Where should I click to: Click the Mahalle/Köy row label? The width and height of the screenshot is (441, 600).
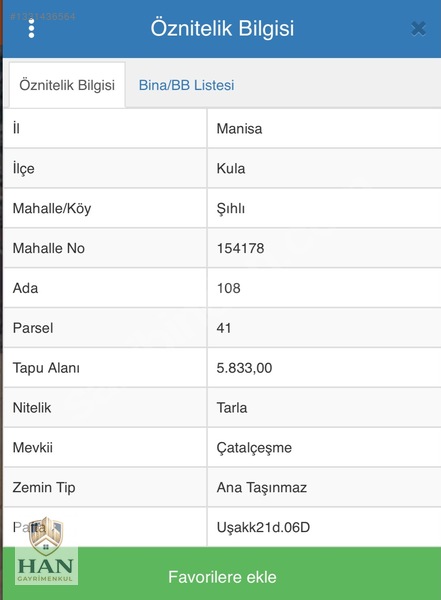point(52,209)
